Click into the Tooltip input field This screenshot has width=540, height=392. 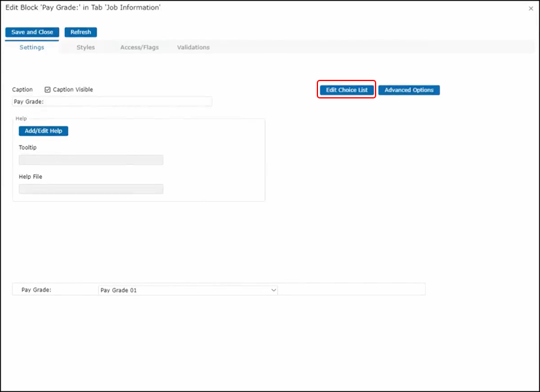coord(91,160)
